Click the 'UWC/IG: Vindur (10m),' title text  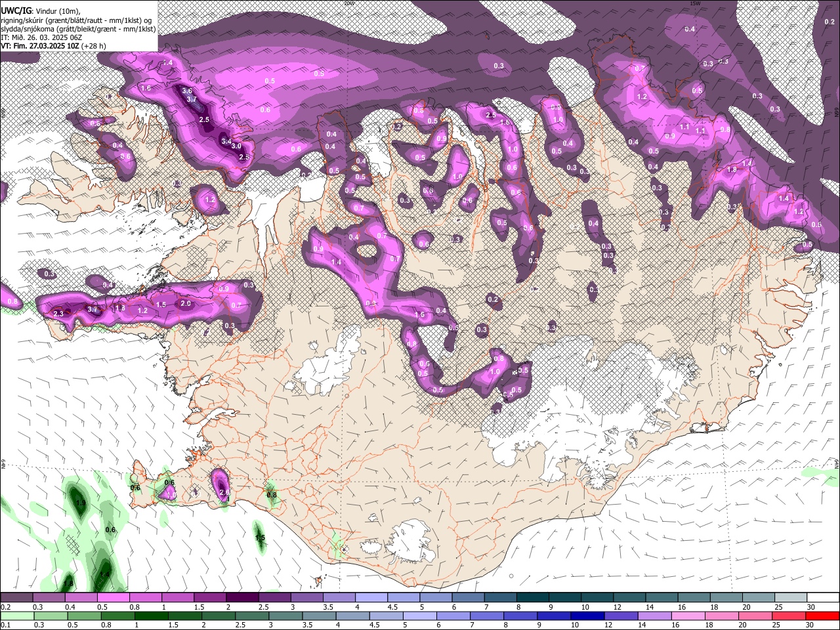40,10
